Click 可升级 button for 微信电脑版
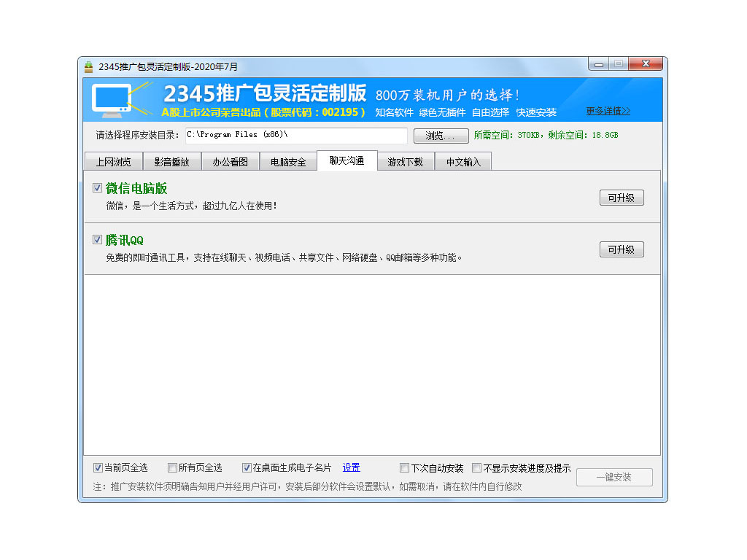The height and width of the screenshot is (560, 747). point(622,198)
